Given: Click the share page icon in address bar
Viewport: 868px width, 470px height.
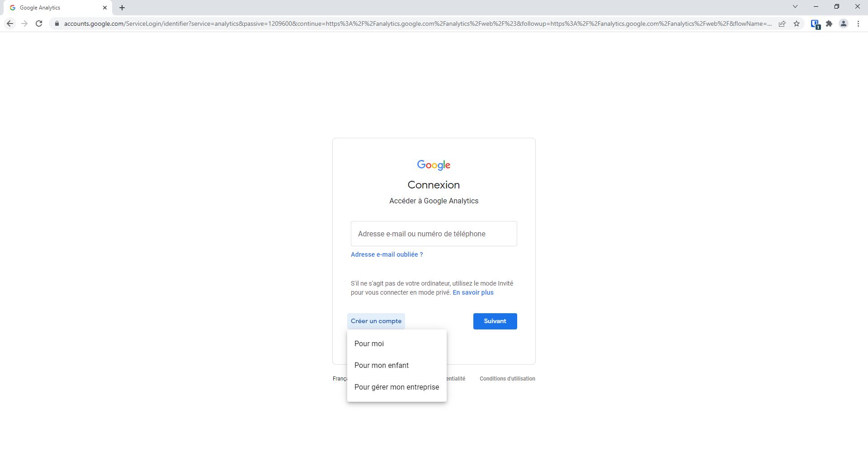Looking at the screenshot, I should tap(782, 23).
